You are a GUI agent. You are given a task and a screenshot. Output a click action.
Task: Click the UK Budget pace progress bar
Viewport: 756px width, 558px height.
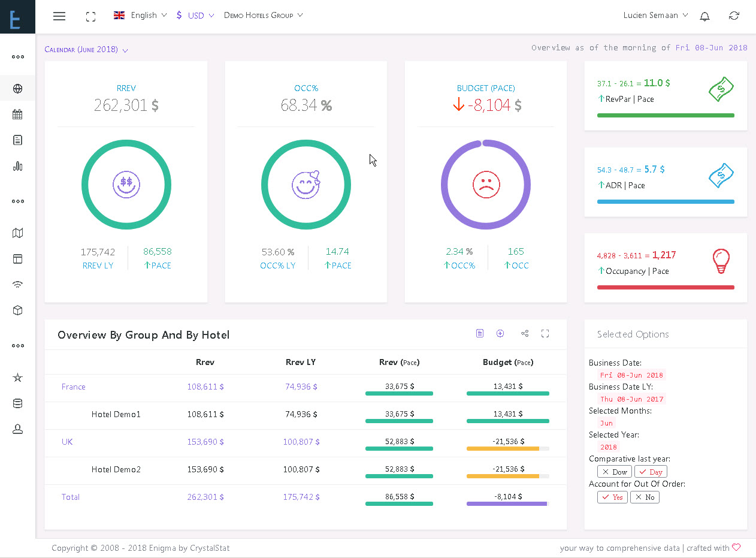(508, 448)
